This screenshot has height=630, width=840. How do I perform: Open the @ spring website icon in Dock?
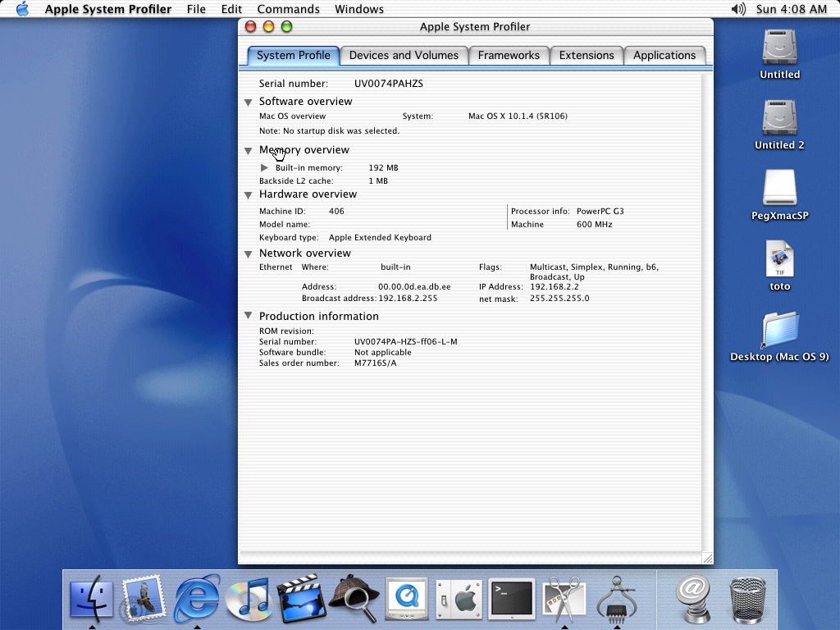692,599
